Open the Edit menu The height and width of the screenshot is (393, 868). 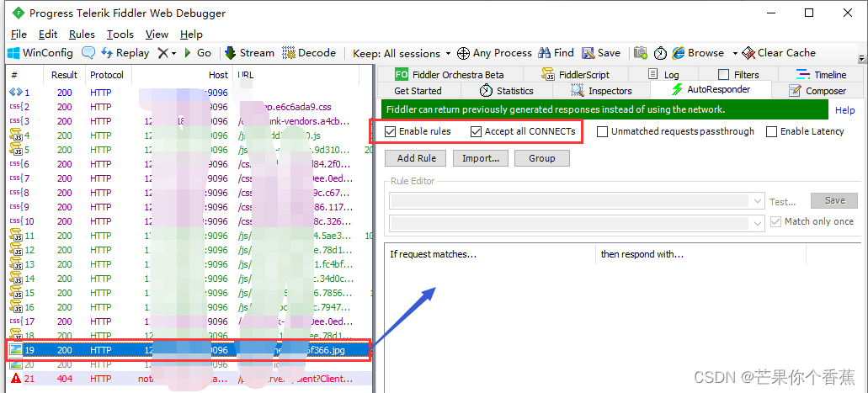(x=48, y=35)
